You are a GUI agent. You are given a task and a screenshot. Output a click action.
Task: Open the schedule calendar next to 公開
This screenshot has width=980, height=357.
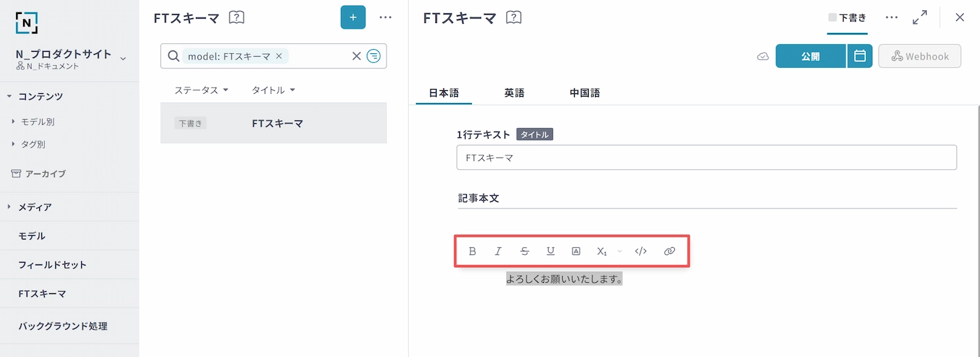860,56
